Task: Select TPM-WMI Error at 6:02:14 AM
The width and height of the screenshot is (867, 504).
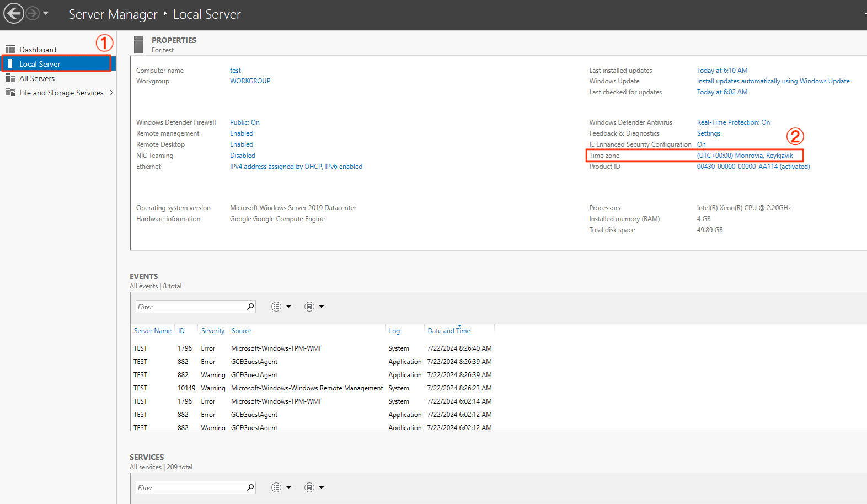Action: click(313, 401)
